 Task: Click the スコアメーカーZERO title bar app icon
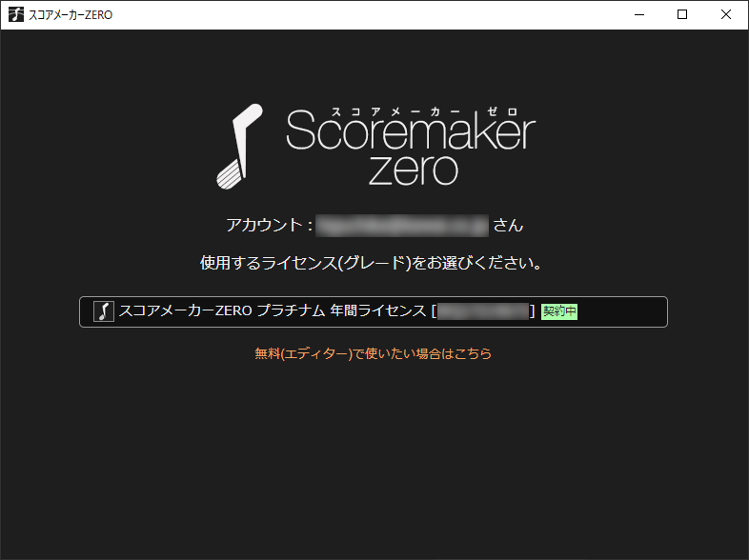click(16, 14)
